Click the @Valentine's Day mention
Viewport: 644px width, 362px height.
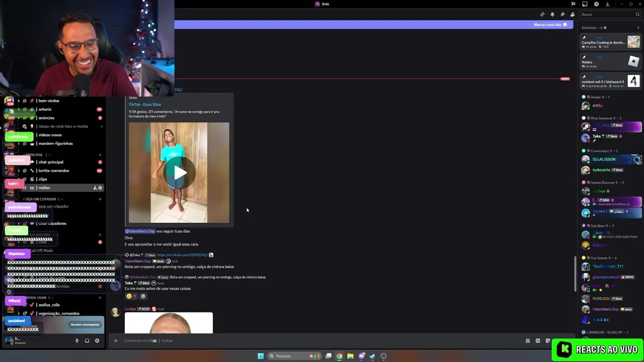tap(140, 231)
